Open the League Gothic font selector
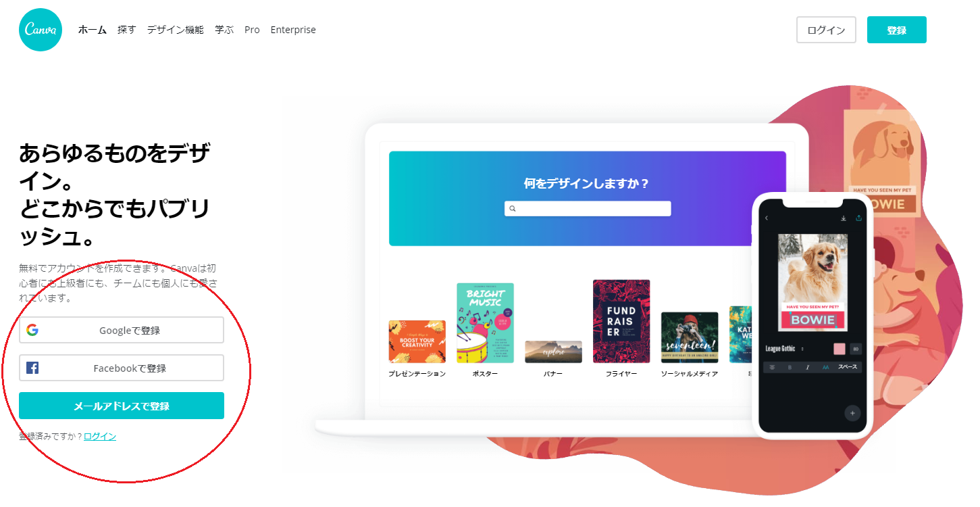 coord(785,349)
